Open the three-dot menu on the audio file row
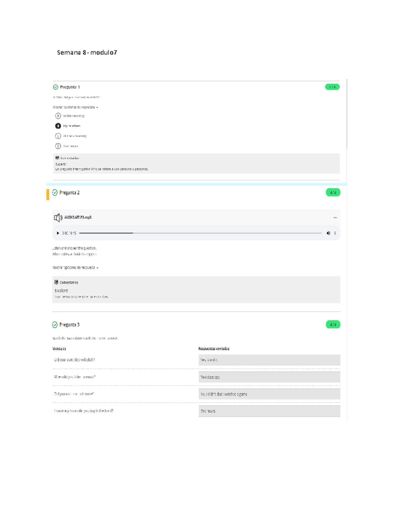Image resolution: width=411 pixels, height=532 pixels. [335, 218]
